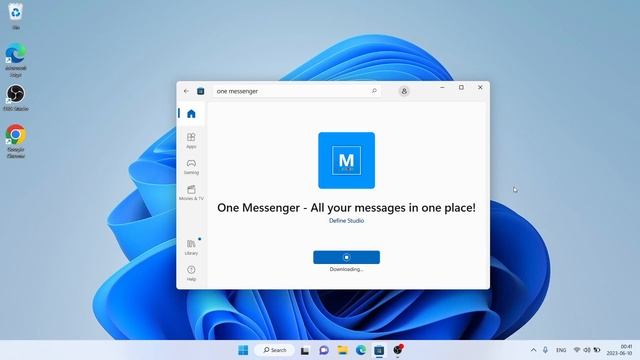Click the taskbar Search box
The height and width of the screenshot is (360, 640).
pyautogui.click(x=274, y=350)
